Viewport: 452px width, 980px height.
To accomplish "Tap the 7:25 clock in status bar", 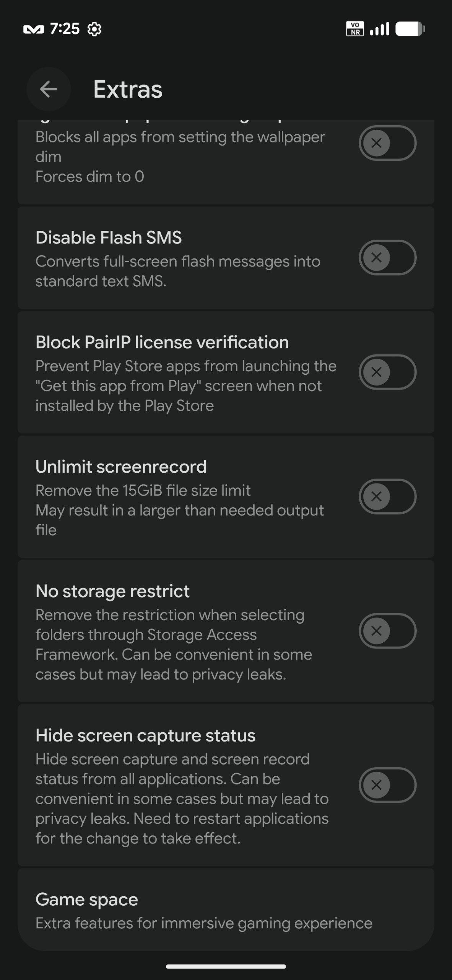I will (65, 29).
